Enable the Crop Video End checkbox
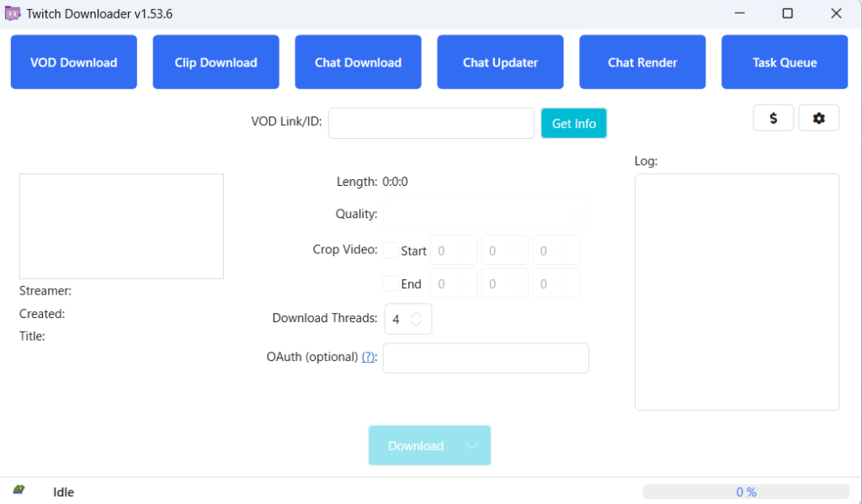862x504 pixels. click(391, 284)
